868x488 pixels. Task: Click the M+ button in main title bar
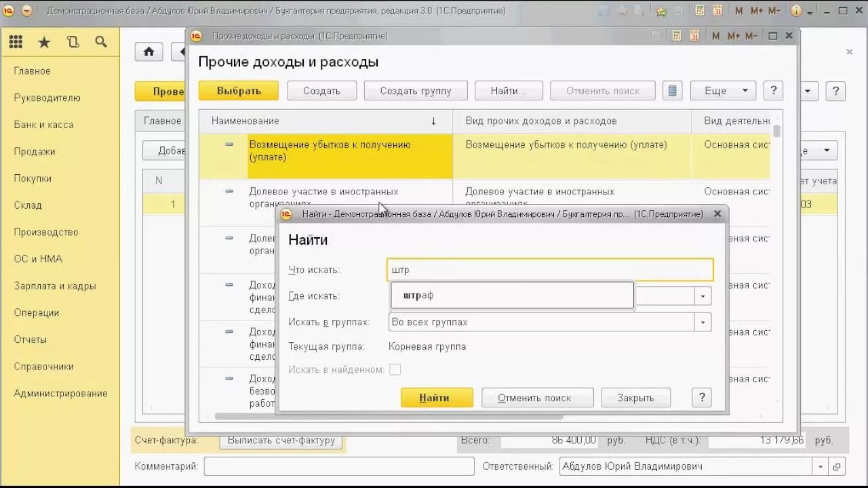[757, 11]
